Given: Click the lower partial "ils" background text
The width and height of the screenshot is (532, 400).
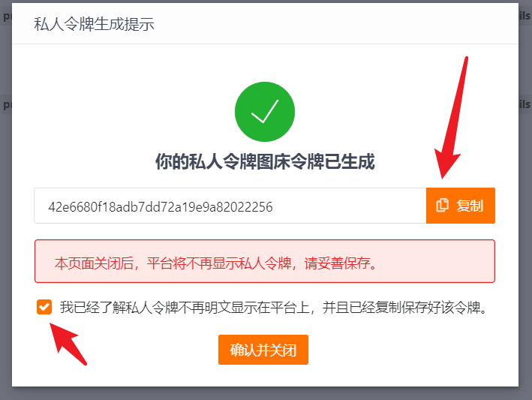Looking at the screenshot, I should (524, 104).
